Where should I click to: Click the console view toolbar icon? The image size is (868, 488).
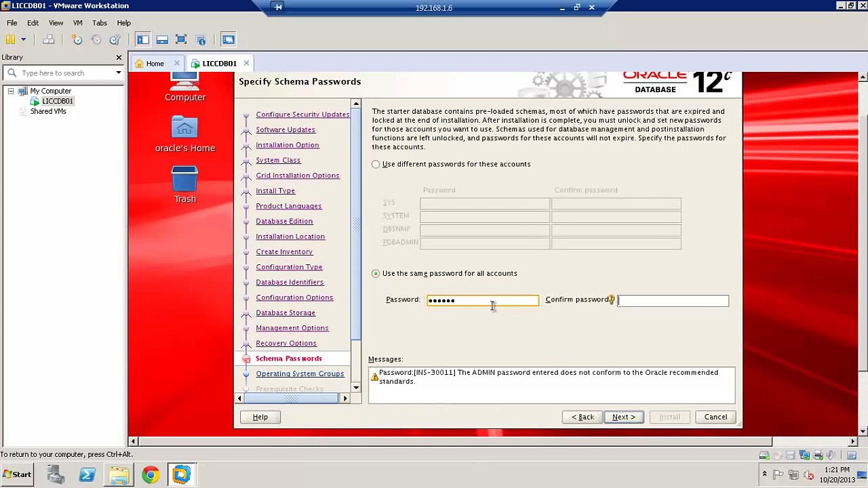tap(229, 40)
